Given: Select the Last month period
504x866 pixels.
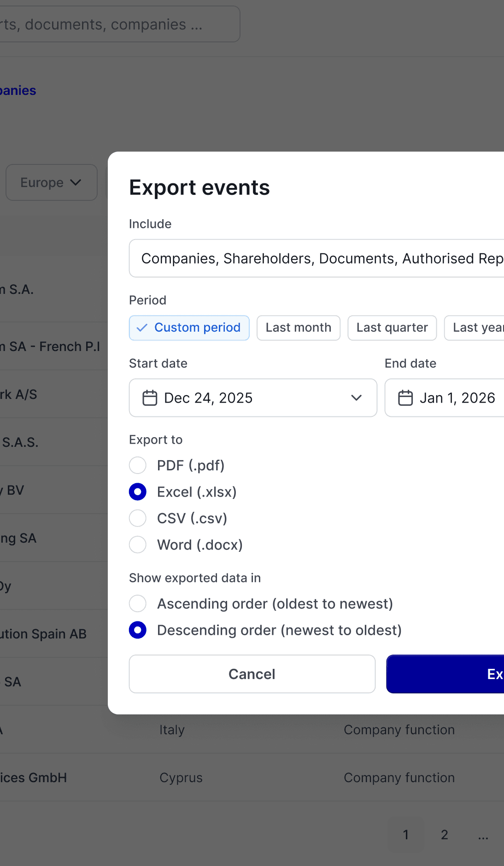Looking at the screenshot, I should 298,328.
